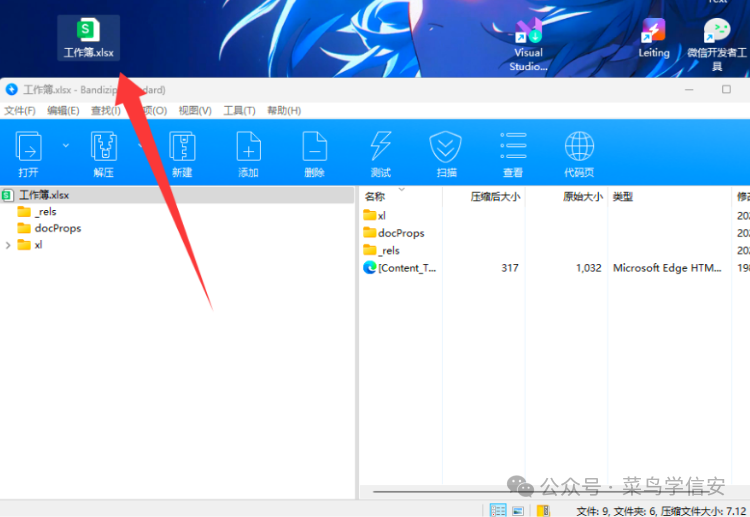Open the Visual Studio desktop shortcut
This screenshot has height=517, width=750.
(528, 44)
